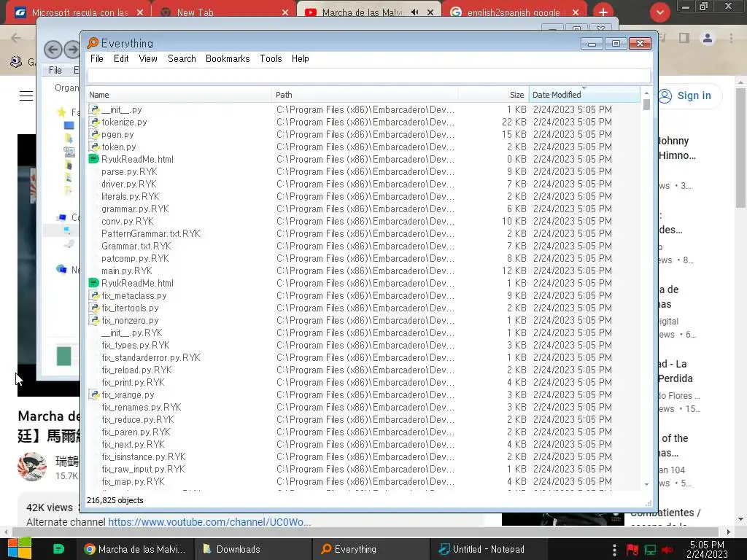Open File menu in the Downloads explorer window

point(55,70)
